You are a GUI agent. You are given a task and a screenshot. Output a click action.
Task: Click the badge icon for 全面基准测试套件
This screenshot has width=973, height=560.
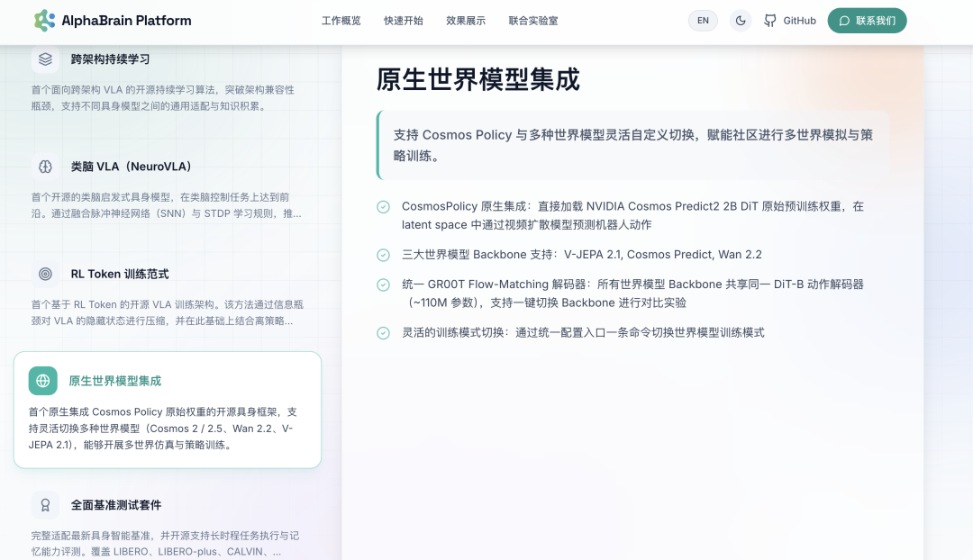click(45, 505)
